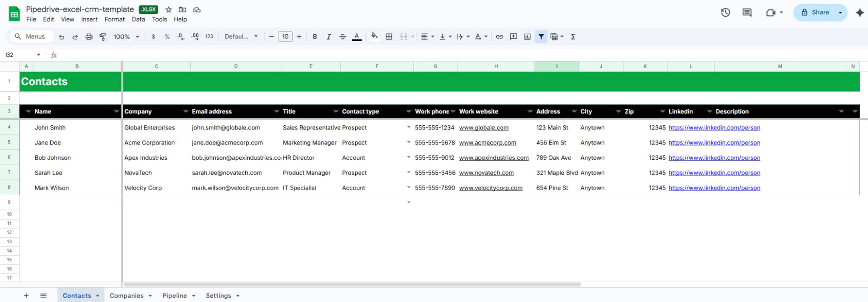Switch to the Settings sheet tab
The image size is (868, 302).
pos(222,295)
